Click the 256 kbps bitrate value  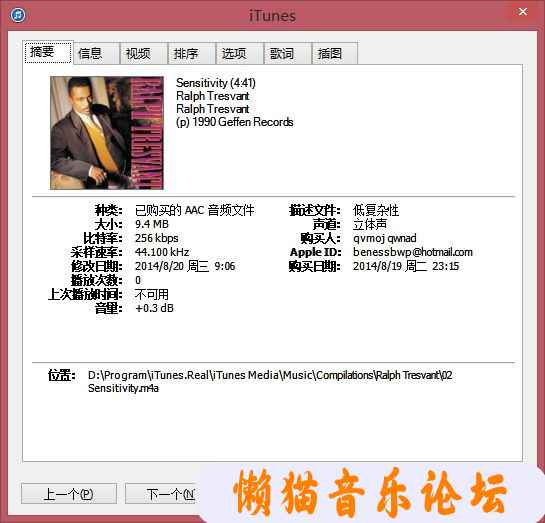[x=156, y=238]
